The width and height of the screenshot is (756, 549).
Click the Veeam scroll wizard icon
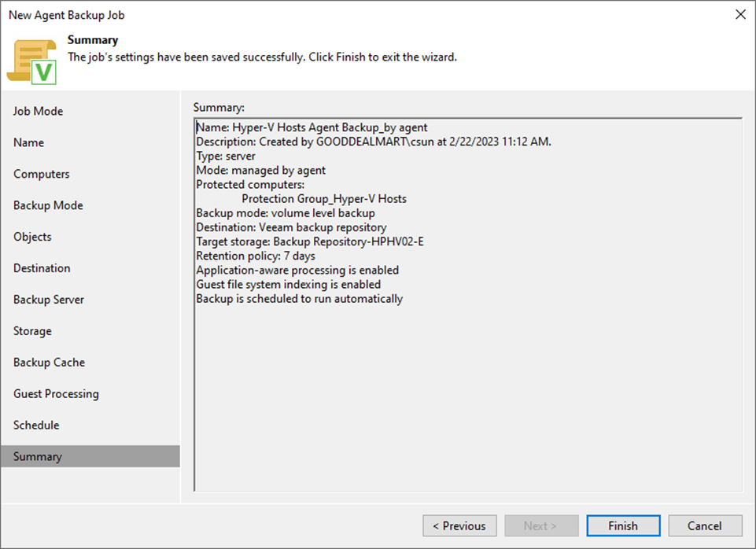pyautogui.click(x=31, y=61)
